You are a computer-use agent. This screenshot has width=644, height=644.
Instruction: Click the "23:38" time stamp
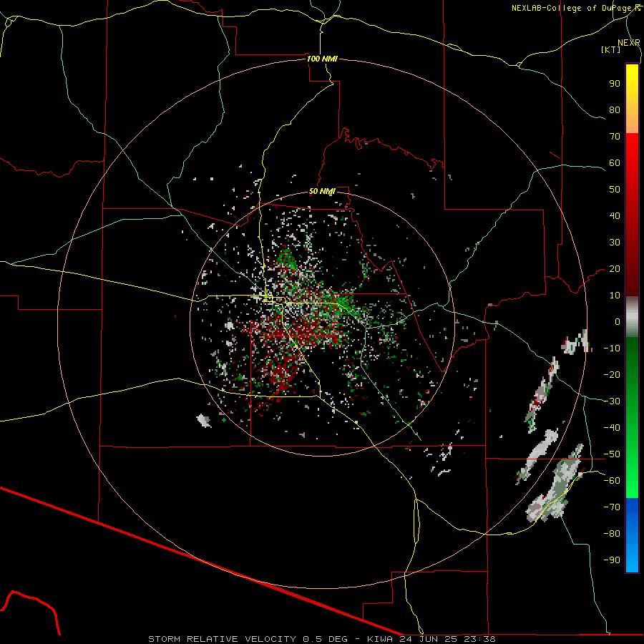(479, 639)
